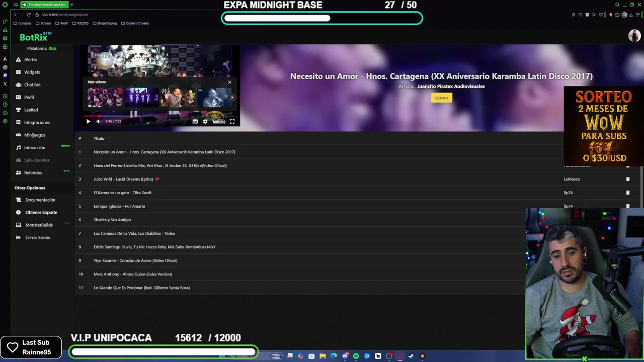644x362 pixels.
Task: Open the video on YouTube logo
Action: click(x=218, y=121)
